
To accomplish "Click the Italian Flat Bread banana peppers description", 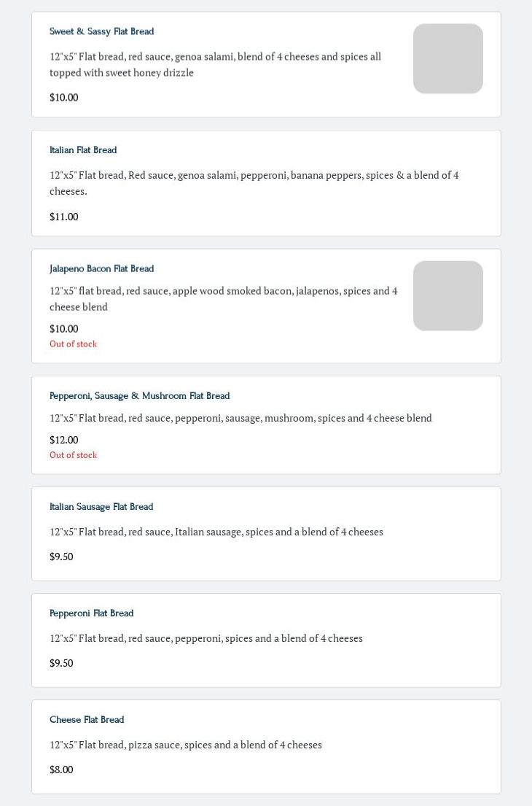I will pos(254,182).
